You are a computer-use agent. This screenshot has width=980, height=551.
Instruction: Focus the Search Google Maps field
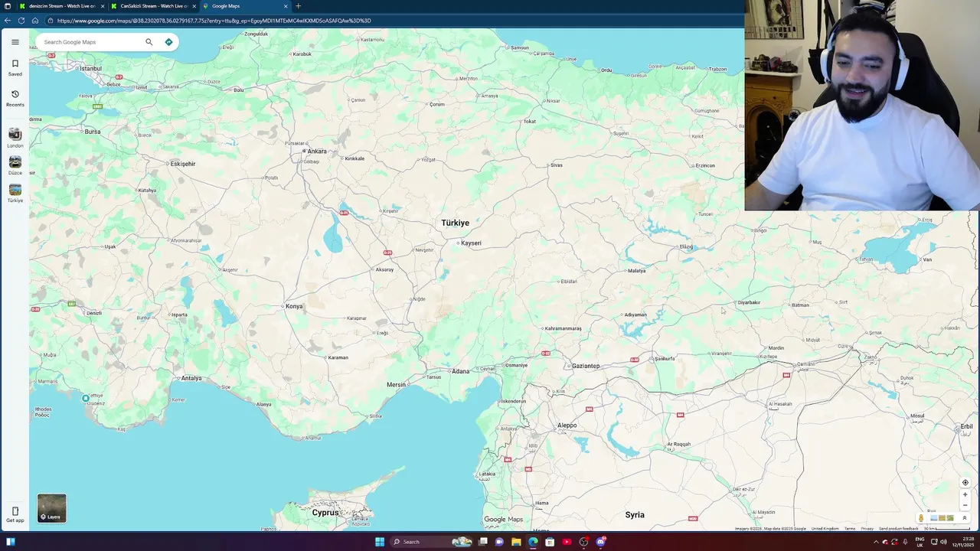(92, 42)
